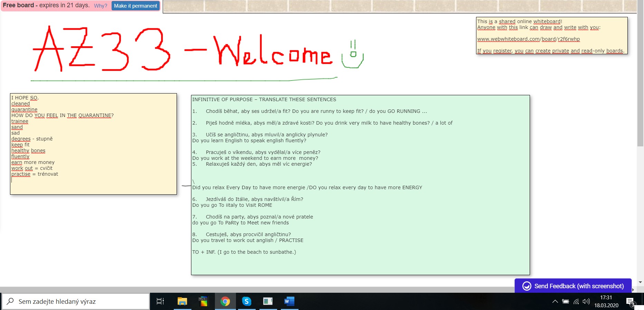Click the 'Send Feedback (with screenshot)' button
Screen dimensions: 644x310
[x=573, y=286]
